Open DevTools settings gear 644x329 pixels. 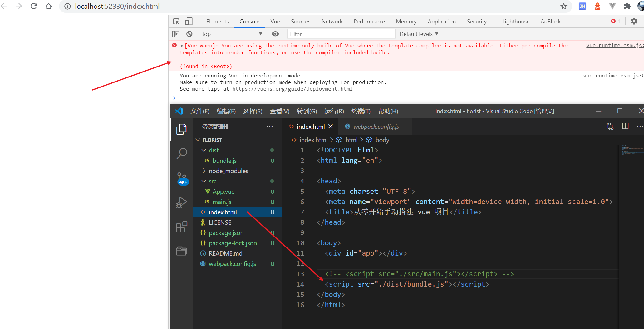click(x=634, y=21)
